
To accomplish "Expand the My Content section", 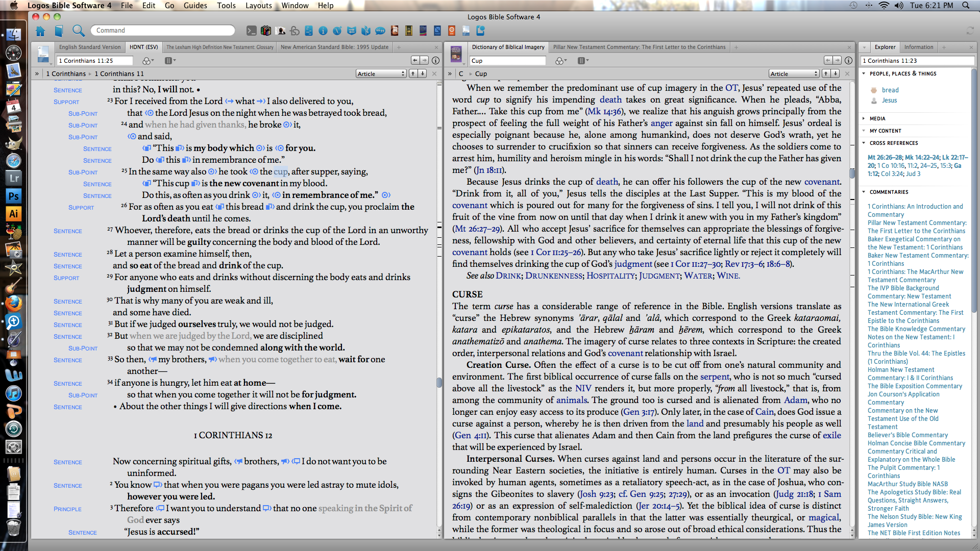I will pyautogui.click(x=864, y=131).
